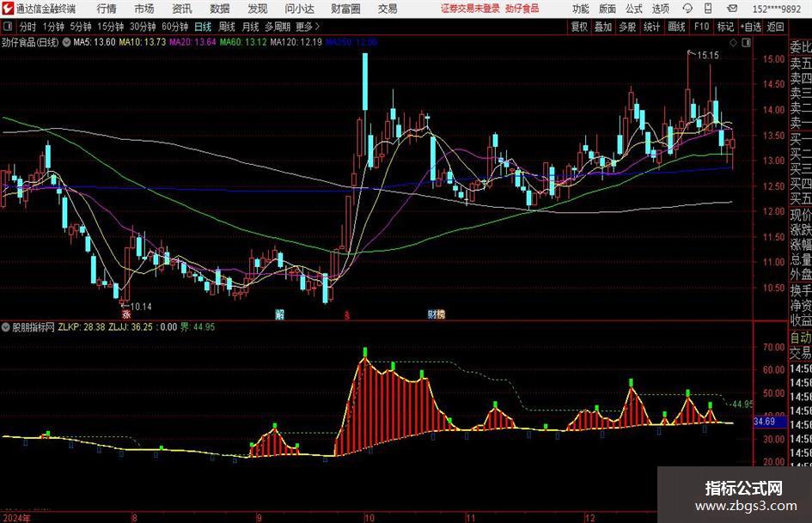Open the 版面 menu
This screenshot has width=812, height=523.
click(607, 9)
